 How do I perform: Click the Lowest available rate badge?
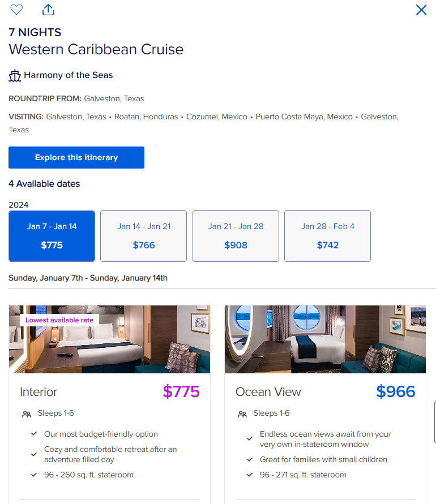pyautogui.click(x=59, y=320)
